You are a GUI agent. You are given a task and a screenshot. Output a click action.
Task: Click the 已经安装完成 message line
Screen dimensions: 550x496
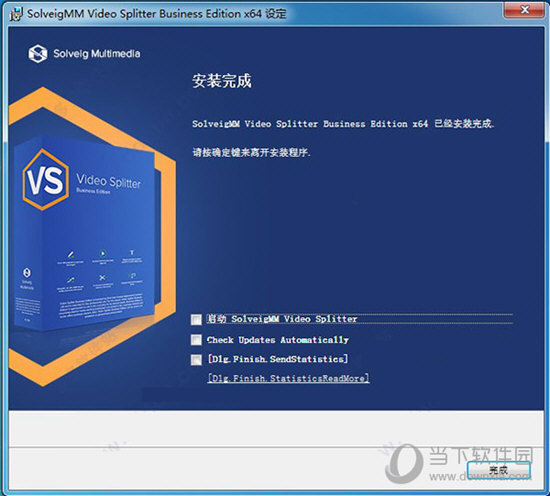pyautogui.click(x=343, y=124)
